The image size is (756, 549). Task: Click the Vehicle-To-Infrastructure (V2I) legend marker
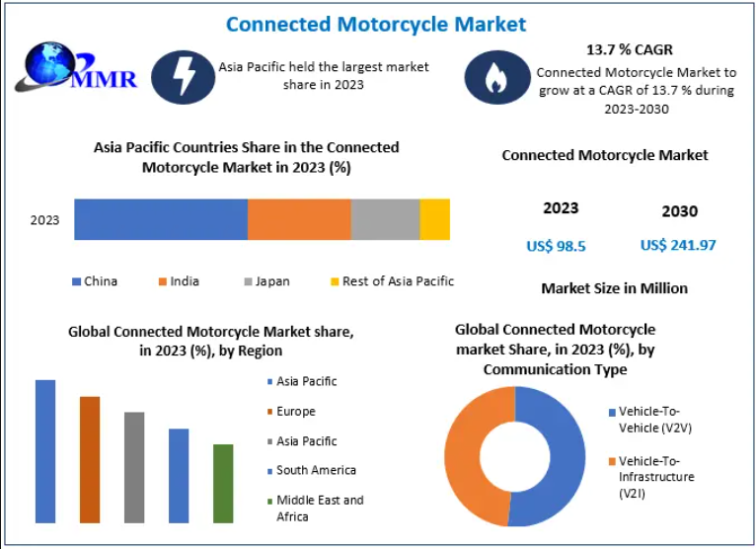[x=611, y=462]
